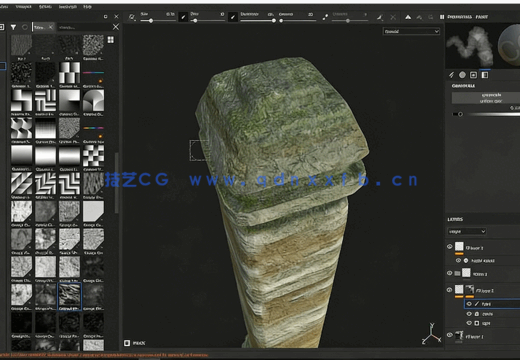
Task: Adjust the Flow slider handle
Action: [x=195, y=21]
